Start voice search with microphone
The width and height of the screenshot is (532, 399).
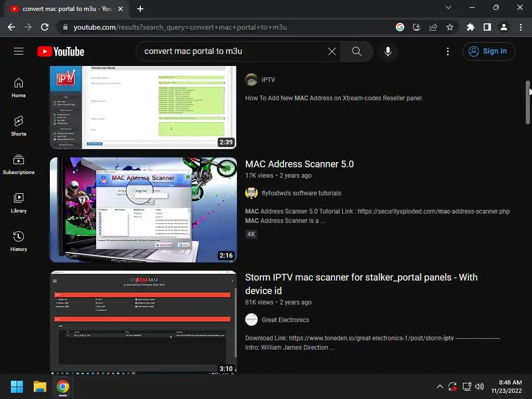[388, 51]
